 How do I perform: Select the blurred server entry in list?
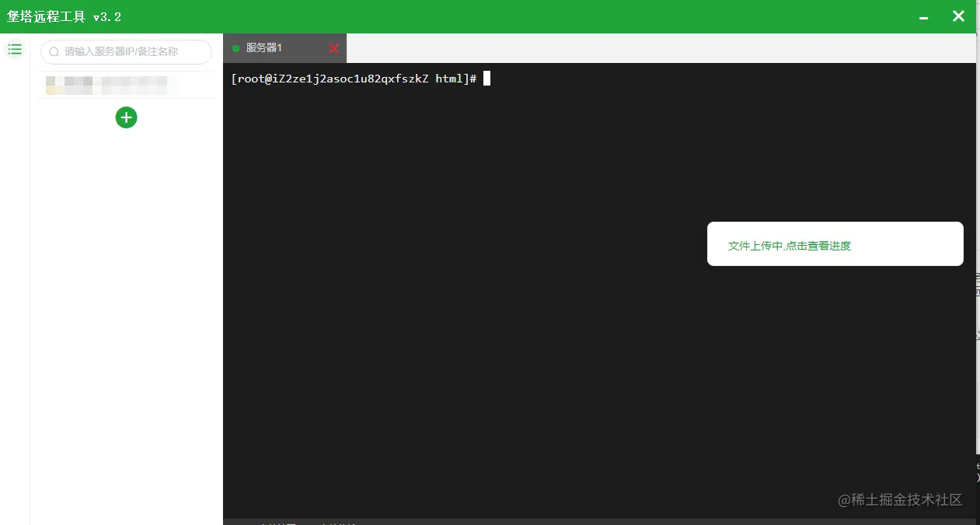coord(125,85)
